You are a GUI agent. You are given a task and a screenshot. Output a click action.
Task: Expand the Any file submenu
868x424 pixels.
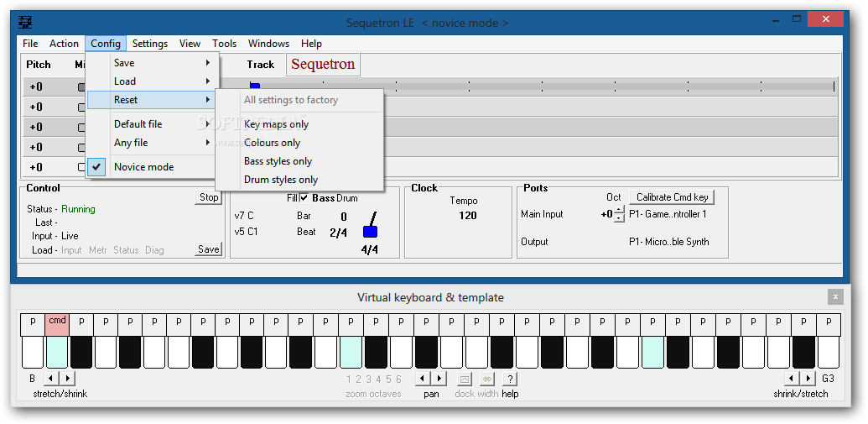point(149,143)
